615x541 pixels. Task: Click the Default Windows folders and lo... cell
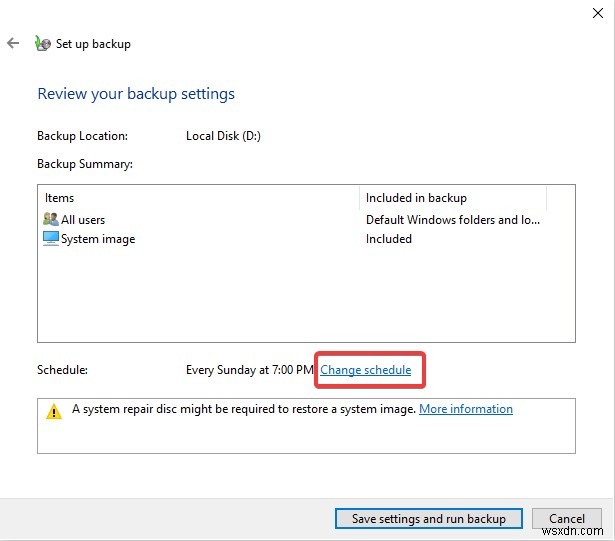pyautogui.click(x=453, y=220)
